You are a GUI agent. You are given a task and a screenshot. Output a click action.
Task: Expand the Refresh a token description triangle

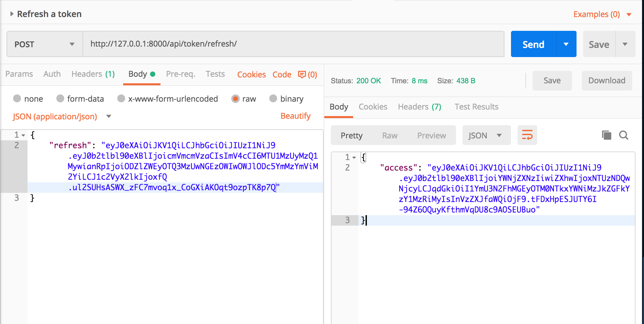point(12,14)
